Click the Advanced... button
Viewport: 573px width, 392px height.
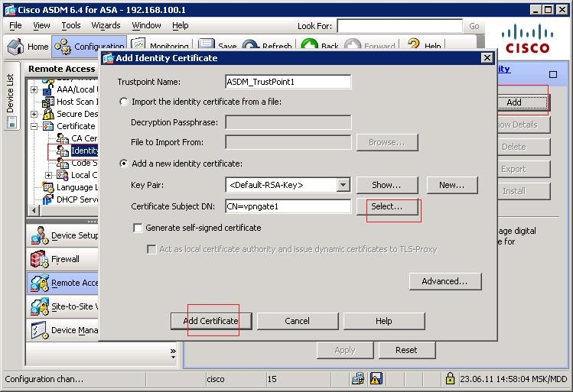[444, 281]
